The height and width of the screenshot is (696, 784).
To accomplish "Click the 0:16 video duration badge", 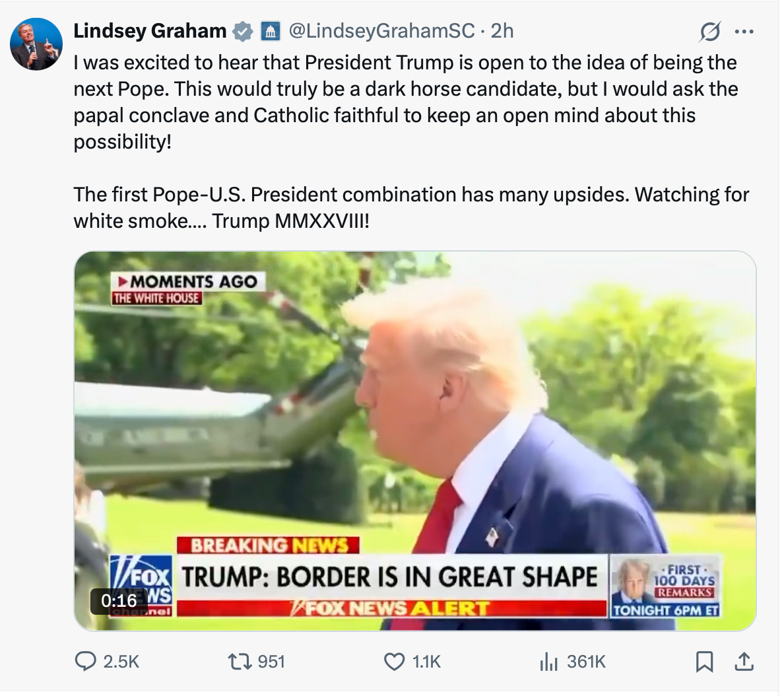I will coord(119,601).
